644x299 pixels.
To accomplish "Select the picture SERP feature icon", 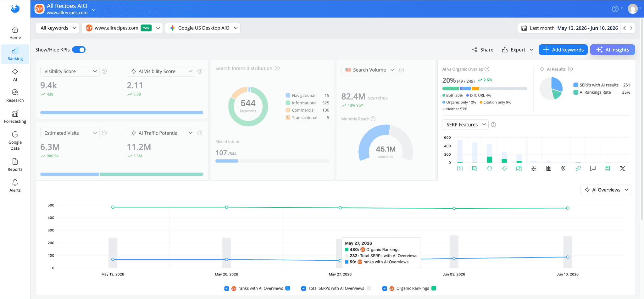I will coord(519,169).
